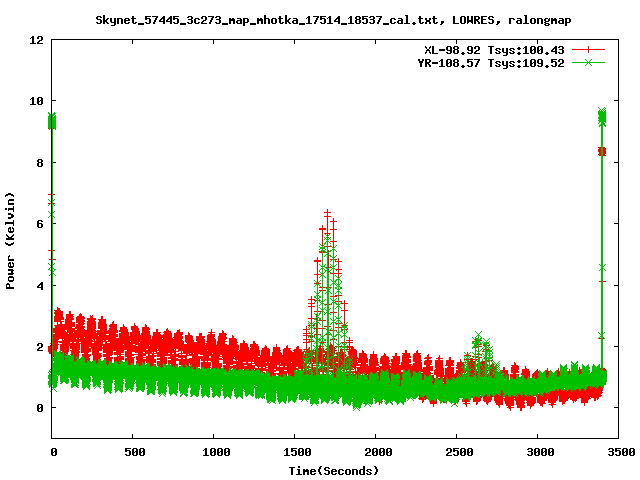This screenshot has height=480, width=640.
Task: Click the plot title text starting Skynet_57445_3c273
Action: (x=333, y=20)
